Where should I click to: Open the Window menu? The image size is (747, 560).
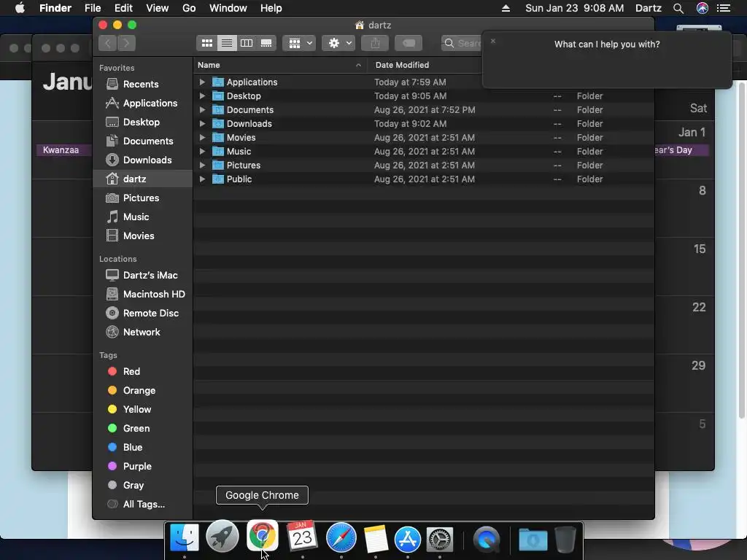point(228,8)
